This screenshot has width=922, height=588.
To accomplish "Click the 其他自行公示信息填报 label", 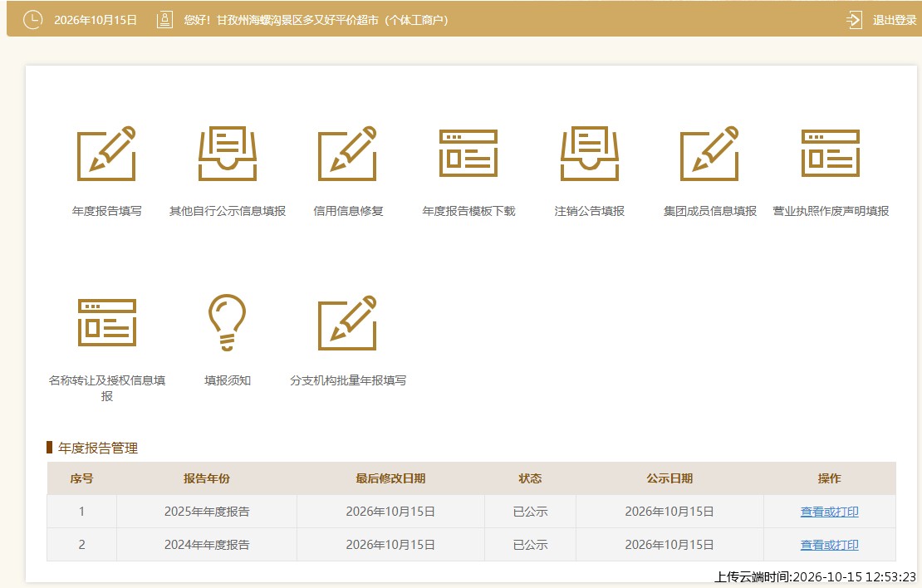I will (228, 211).
